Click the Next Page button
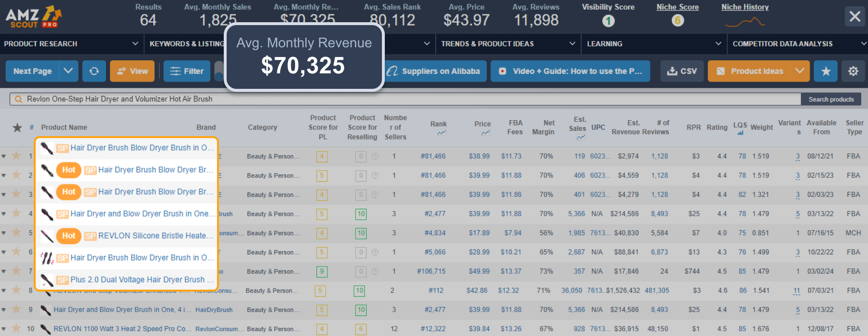This screenshot has height=336, width=868. point(32,71)
